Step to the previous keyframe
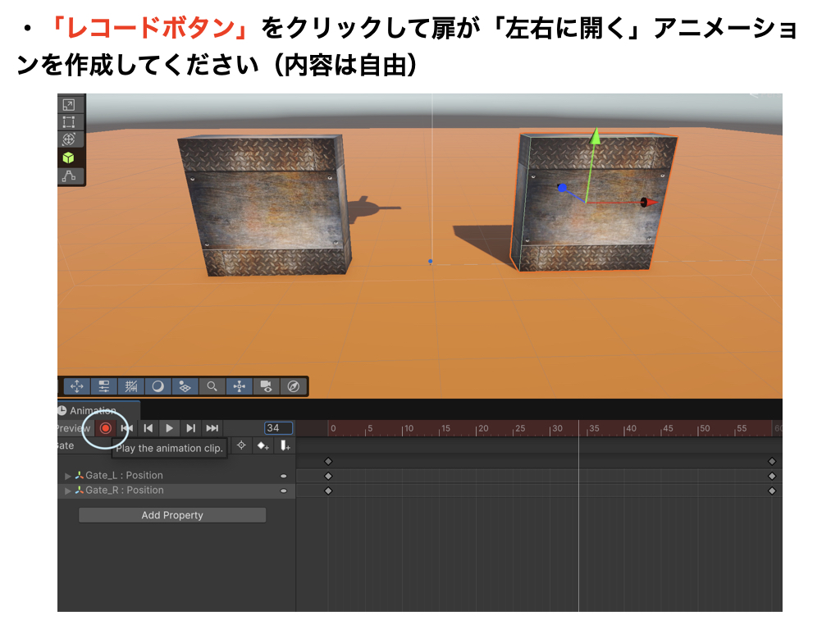The image size is (840, 630). click(148, 428)
